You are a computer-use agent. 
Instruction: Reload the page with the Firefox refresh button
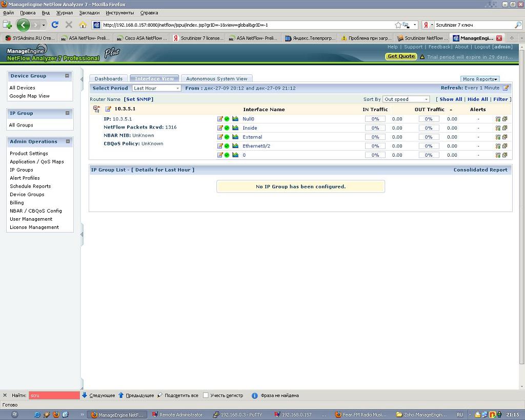(x=55, y=25)
